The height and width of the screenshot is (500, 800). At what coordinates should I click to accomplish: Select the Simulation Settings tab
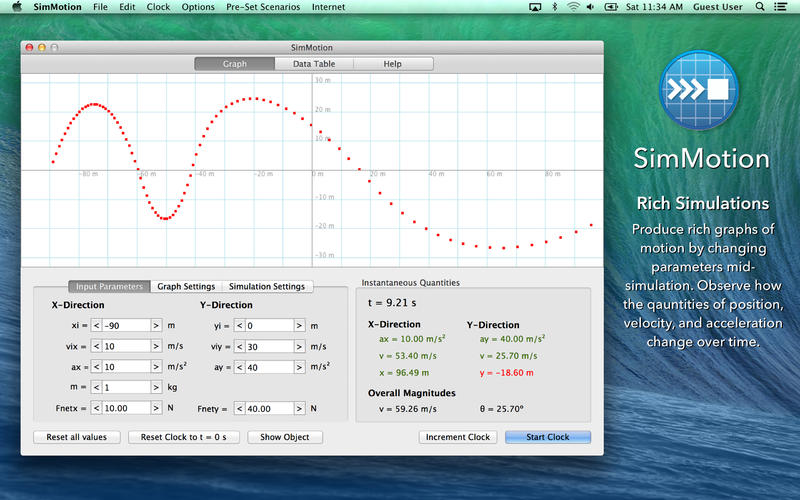[267, 286]
